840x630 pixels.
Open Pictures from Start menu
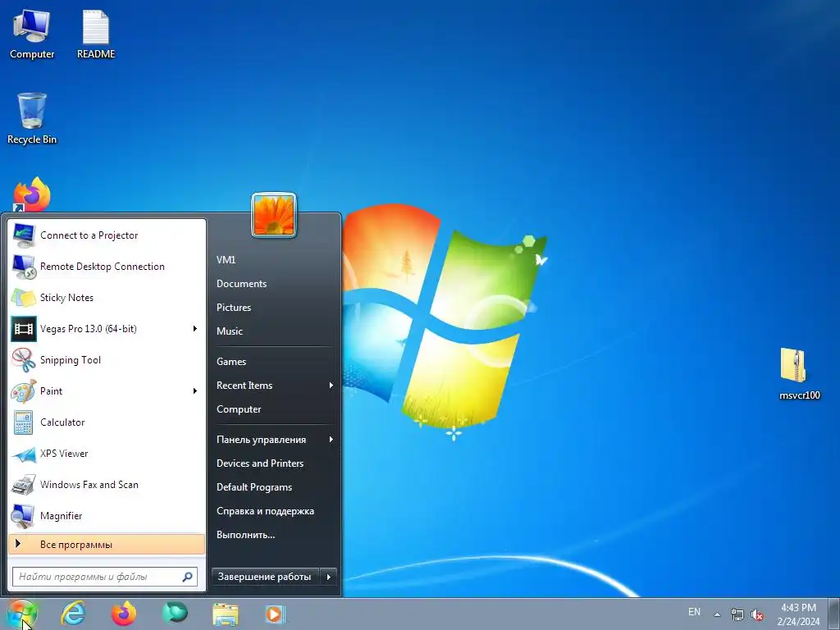coord(234,308)
